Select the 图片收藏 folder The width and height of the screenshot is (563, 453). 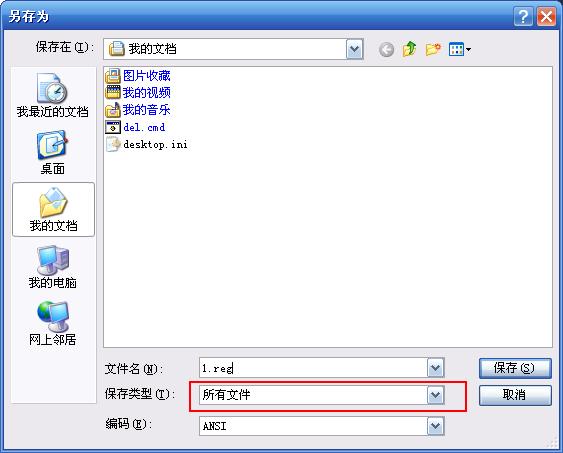click(138, 76)
